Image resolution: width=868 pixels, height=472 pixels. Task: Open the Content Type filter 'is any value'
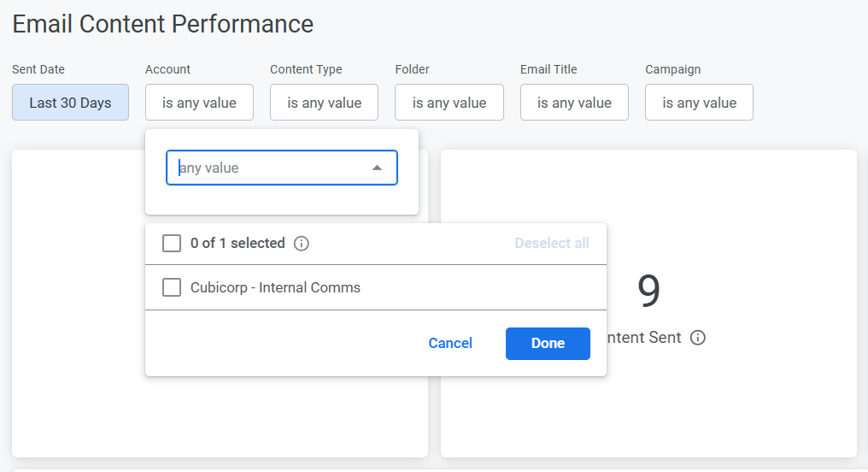(x=324, y=103)
